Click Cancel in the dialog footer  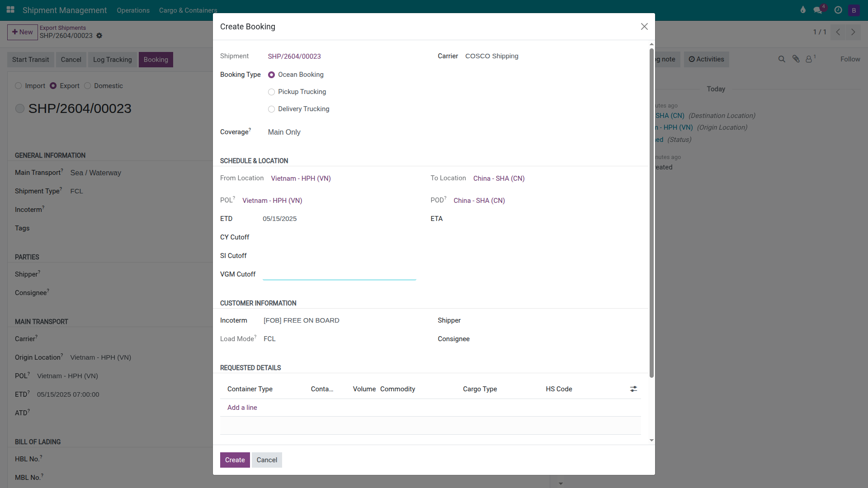click(x=267, y=460)
